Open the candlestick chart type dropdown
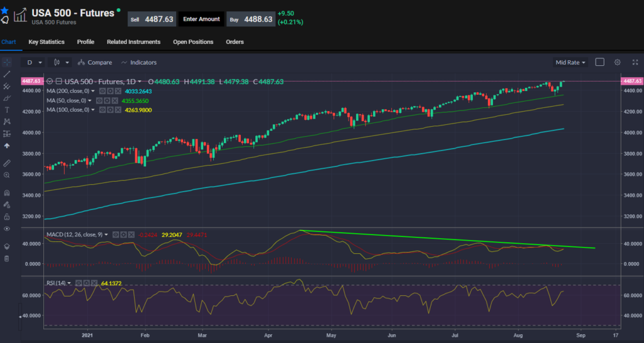This screenshot has width=644, height=343. pyautogui.click(x=61, y=62)
